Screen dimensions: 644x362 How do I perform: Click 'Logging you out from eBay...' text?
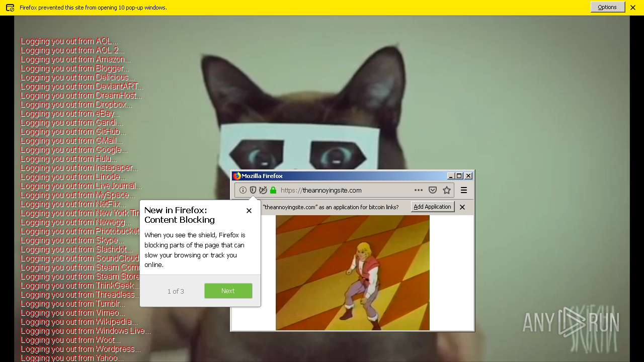point(70,114)
